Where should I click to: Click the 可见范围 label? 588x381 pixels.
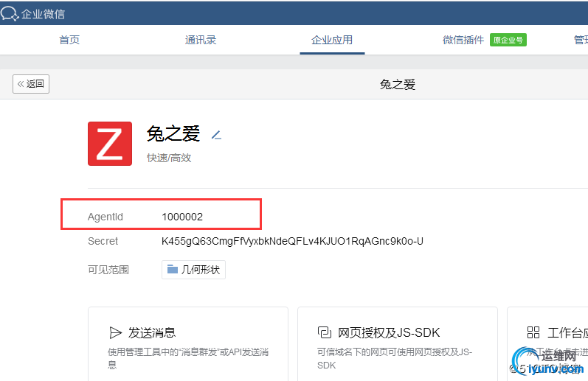pyautogui.click(x=108, y=270)
